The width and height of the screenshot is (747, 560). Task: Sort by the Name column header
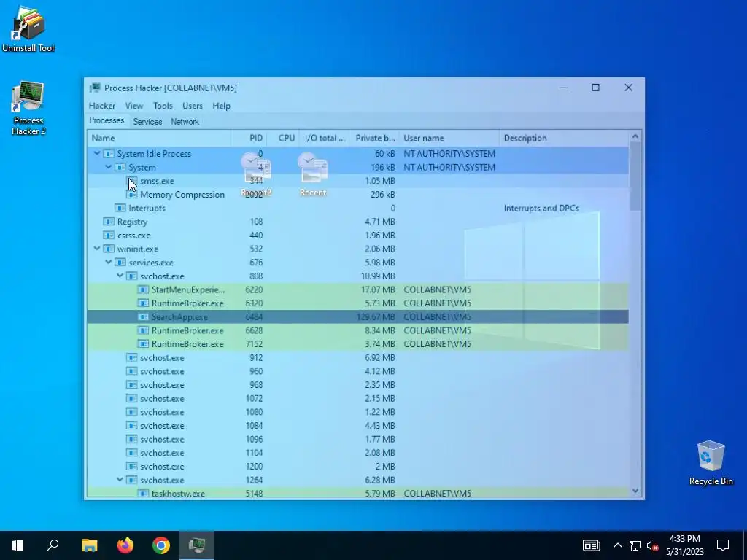[x=159, y=138]
